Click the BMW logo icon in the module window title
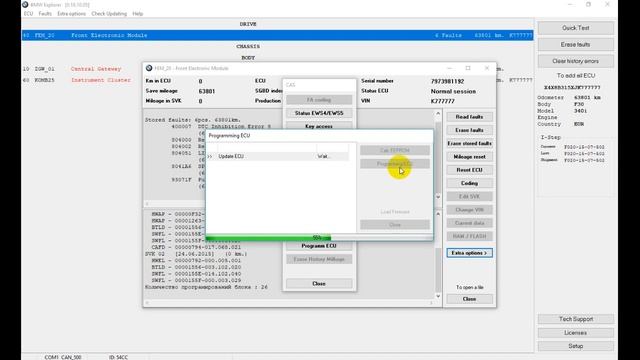This screenshot has width=640, height=360. click(x=149, y=68)
